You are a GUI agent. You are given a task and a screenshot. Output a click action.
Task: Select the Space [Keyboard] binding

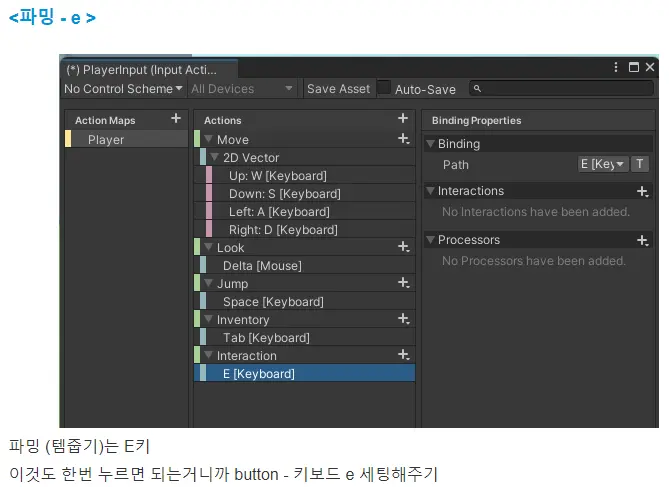click(305, 301)
